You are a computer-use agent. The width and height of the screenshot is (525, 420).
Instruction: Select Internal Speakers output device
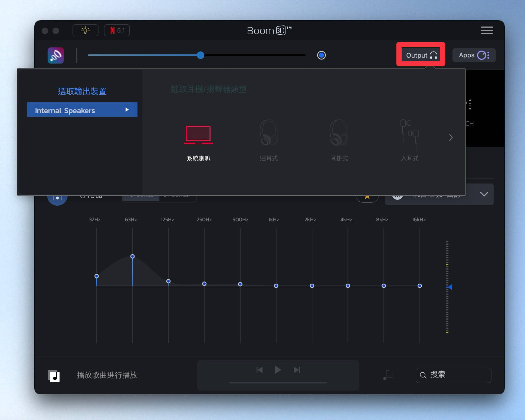[x=65, y=110]
